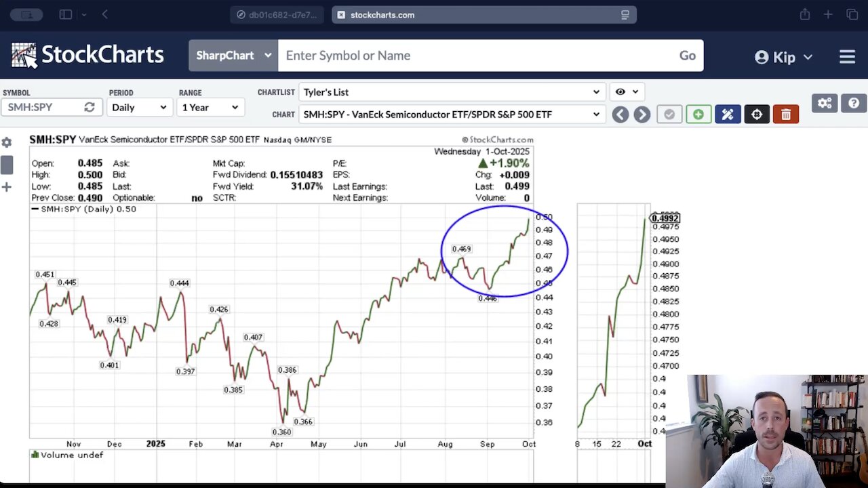Click the reader icon in address bar
Viewport: 868px width, 488px height.
pos(625,15)
